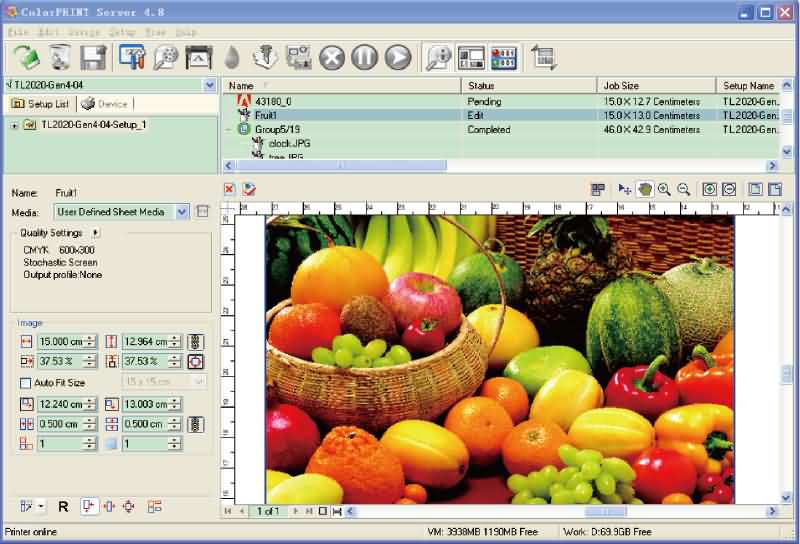This screenshot has width=800, height=544.
Task: Enable the Auto Fit Size checkbox
Action: pyautogui.click(x=26, y=382)
